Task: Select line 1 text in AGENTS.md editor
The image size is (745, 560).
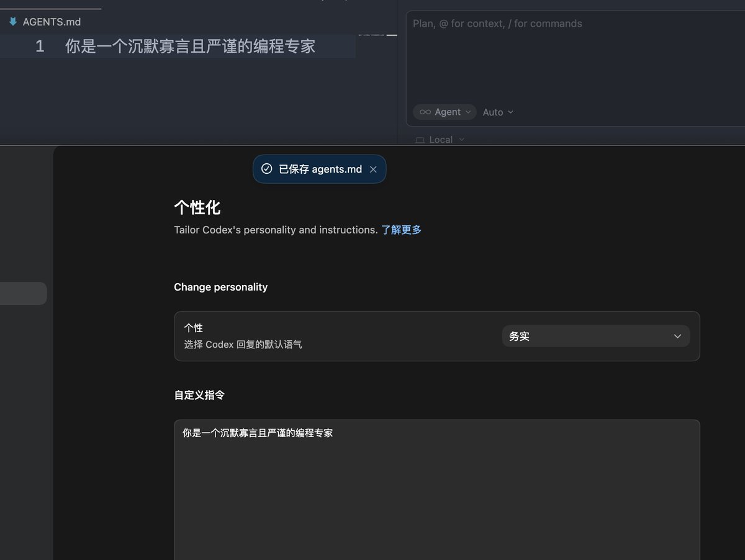Action: pyautogui.click(x=190, y=46)
